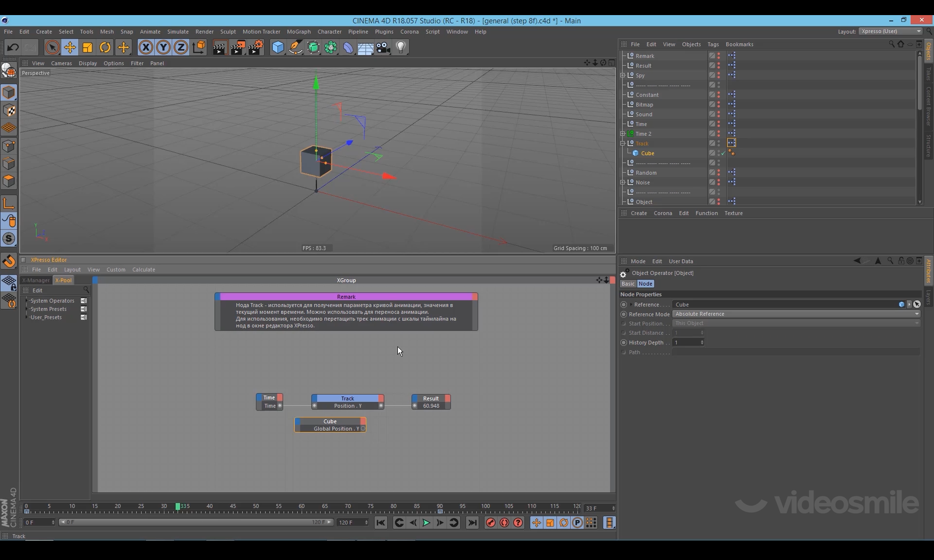
Task: Select the Rotate tool icon
Action: (x=105, y=47)
